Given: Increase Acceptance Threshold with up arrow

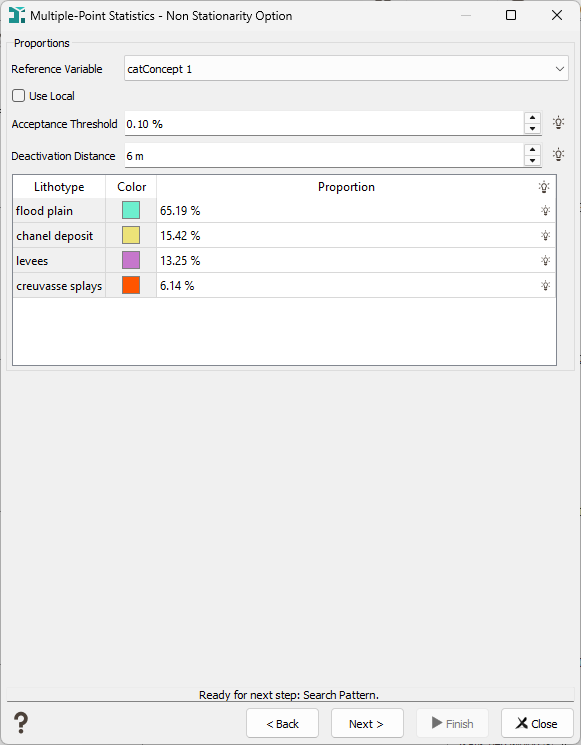Looking at the screenshot, I should (533, 117).
